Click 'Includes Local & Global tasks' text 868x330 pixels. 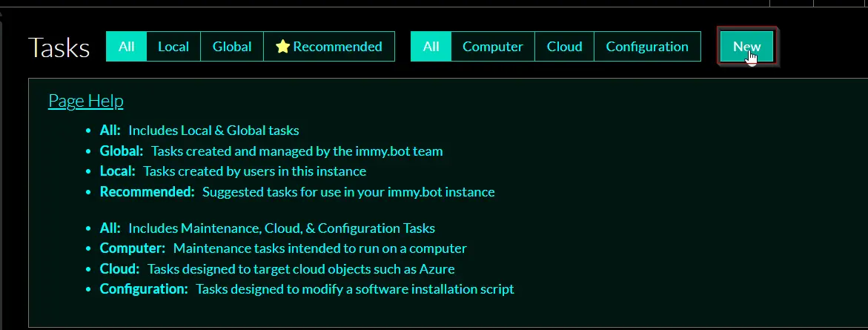click(x=213, y=131)
